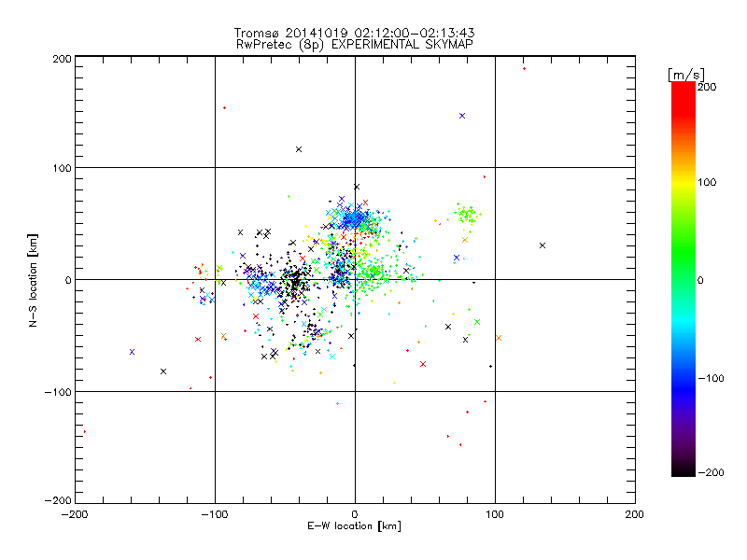Click the dense blue X cluster north of center
This screenshot has width=747, height=560.
(355, 218)
